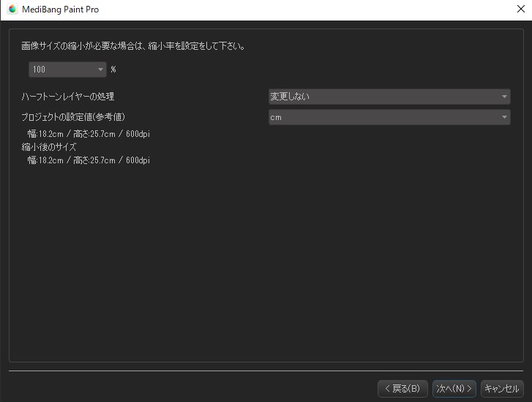The height and width of the screenshot is (402, 532).
Task: Click the MediBang Paint Pro window title text
Action: click(62, 10)
